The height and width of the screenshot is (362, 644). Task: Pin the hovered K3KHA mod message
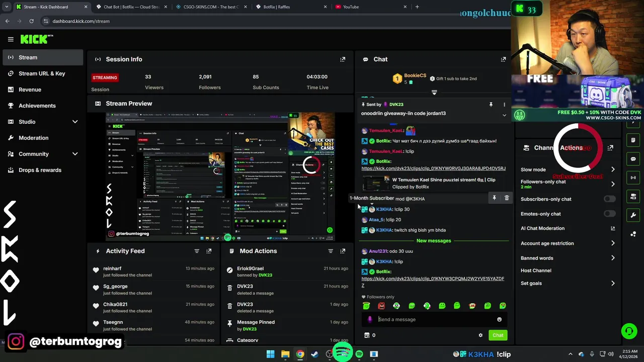(x=494, y=198)
